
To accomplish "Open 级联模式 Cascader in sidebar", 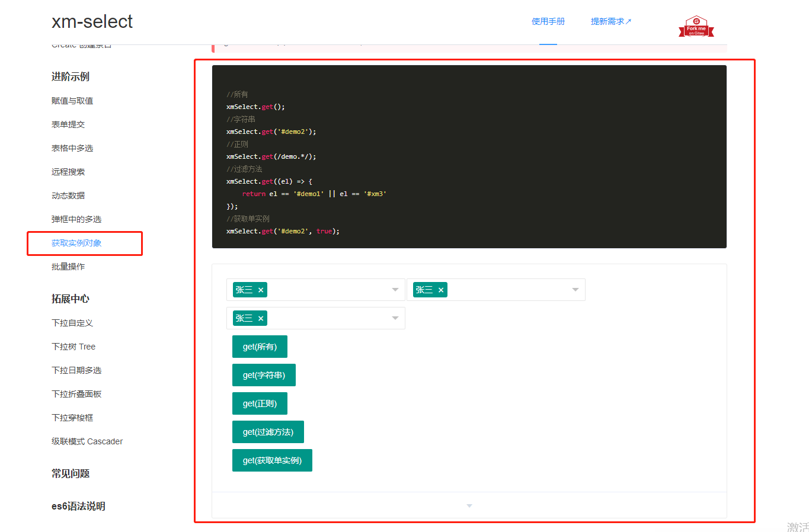I will [87, 441].
